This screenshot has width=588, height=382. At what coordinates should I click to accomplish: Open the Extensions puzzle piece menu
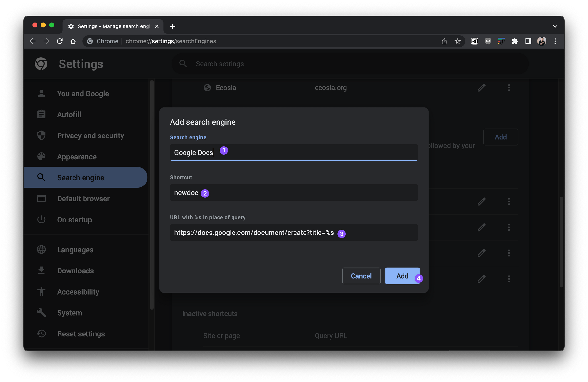(x=515, y=41)
